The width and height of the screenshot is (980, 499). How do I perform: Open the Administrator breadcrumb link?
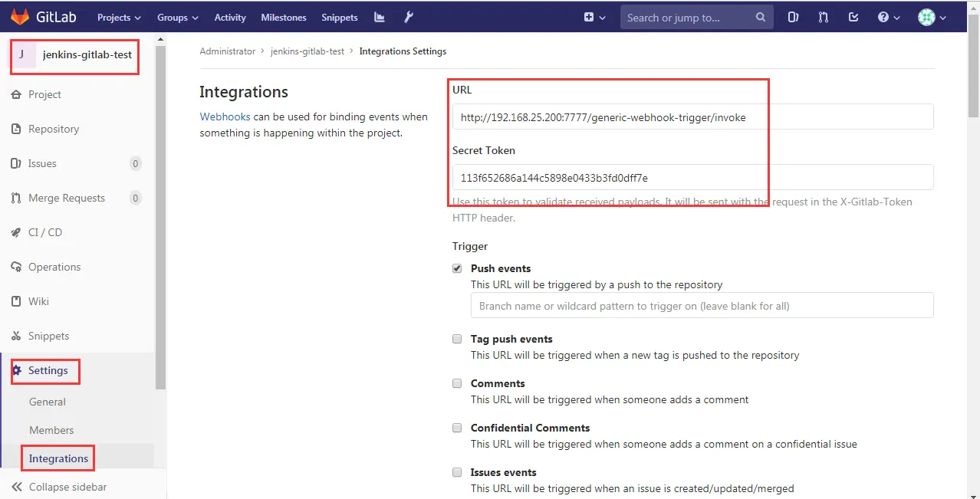227,51
